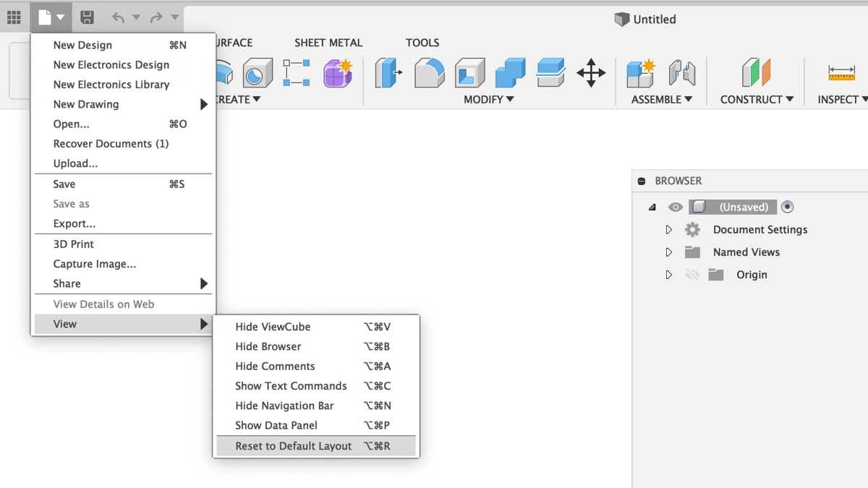Open the INSPECT dropdown
Screen dimensions: 868x488
coord(843,100)
